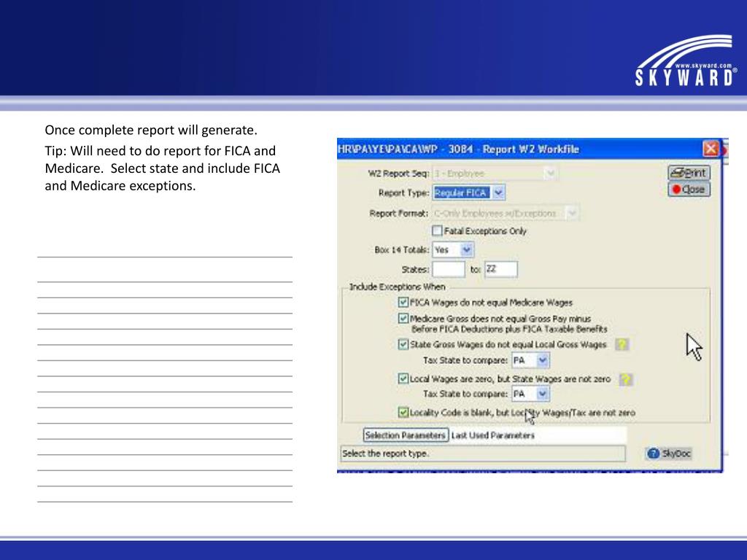Click the Last Used Parameters field
The width and height of the screenshot is (747, 560).
click(538, 435)
